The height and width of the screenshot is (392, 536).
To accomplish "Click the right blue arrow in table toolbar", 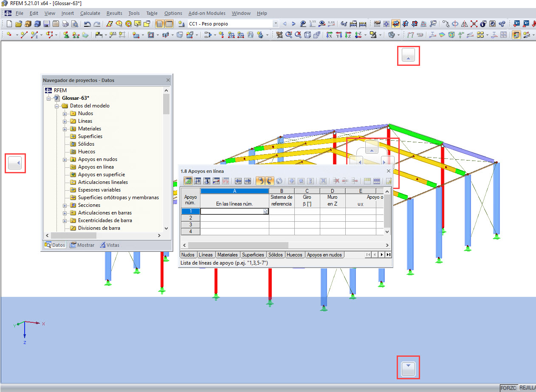I will (248, 181).
